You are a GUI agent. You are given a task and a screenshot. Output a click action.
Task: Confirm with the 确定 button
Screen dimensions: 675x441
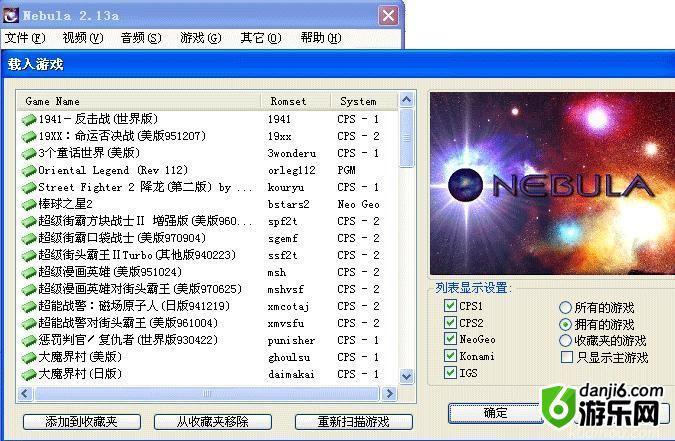click(x=495, y=413)
